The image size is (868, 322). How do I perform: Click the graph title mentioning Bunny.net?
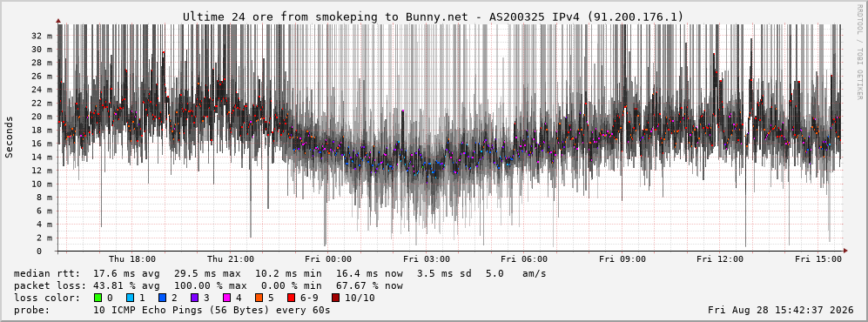[433, 17]
